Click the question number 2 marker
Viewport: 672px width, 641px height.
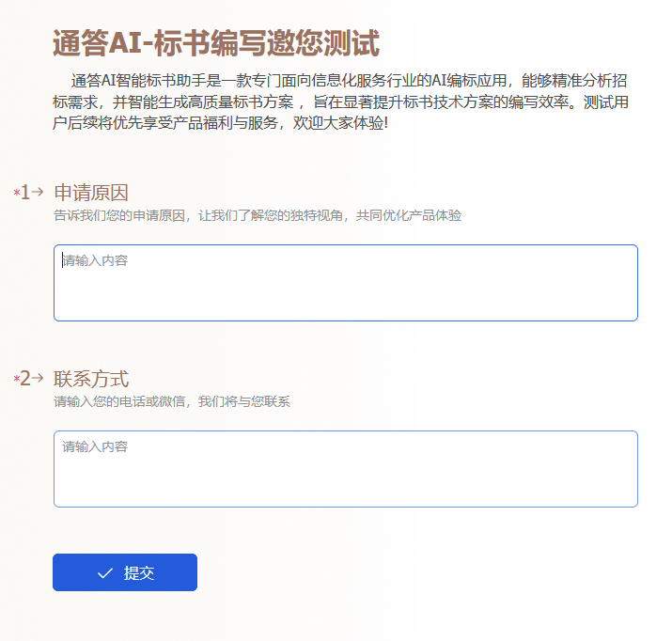point(25,378)
